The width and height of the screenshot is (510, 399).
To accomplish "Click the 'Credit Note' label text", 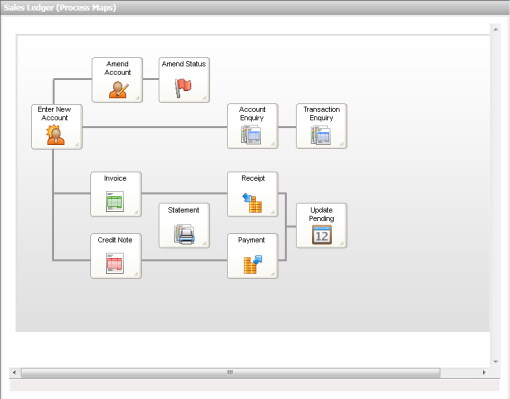I will click(115, 240).
